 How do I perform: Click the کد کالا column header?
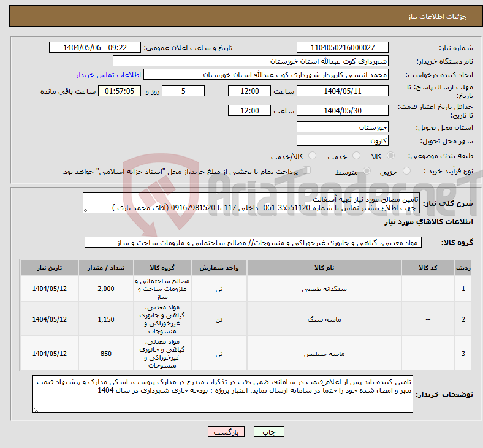428,268
